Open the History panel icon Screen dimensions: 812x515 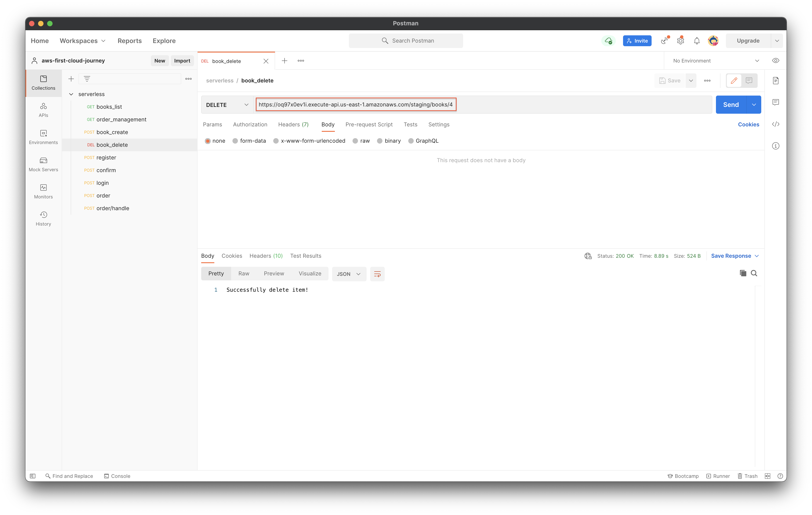(x=43, y=214)
